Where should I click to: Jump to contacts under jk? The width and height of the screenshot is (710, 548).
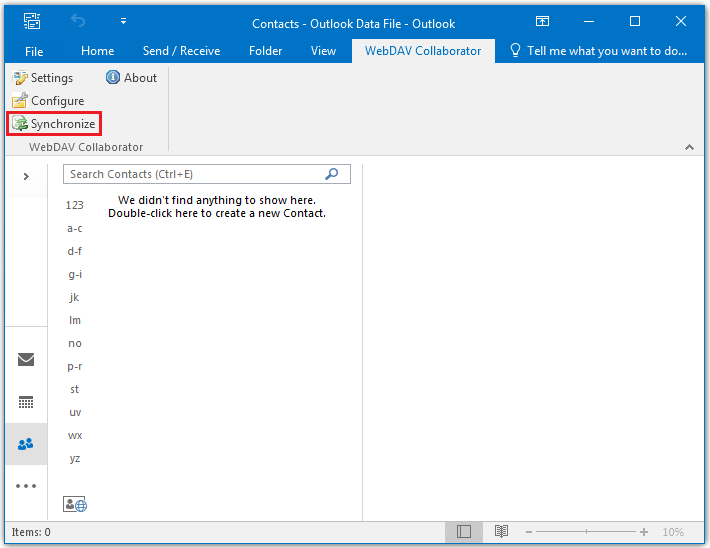coord(74,297)
